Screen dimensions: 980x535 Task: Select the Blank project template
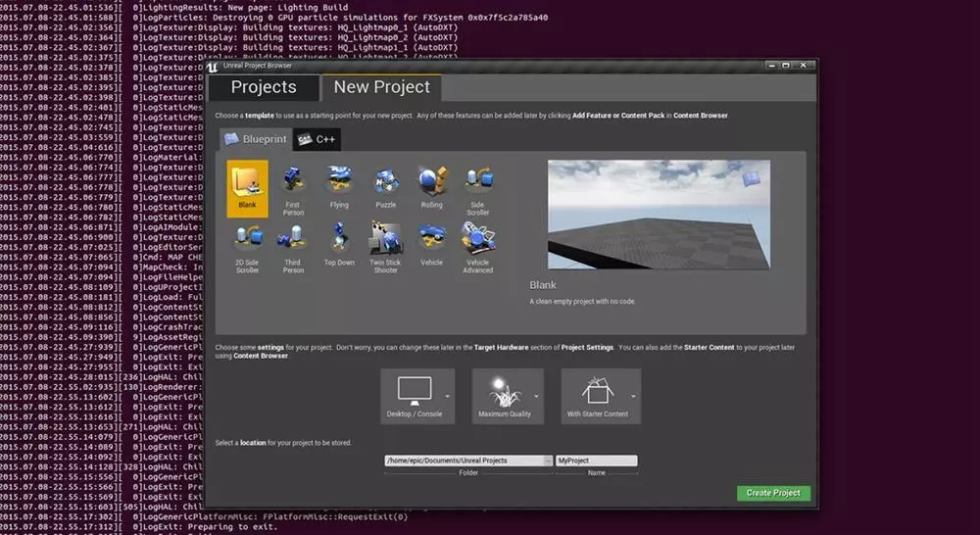pyautogui.click(x=248, y=189)
